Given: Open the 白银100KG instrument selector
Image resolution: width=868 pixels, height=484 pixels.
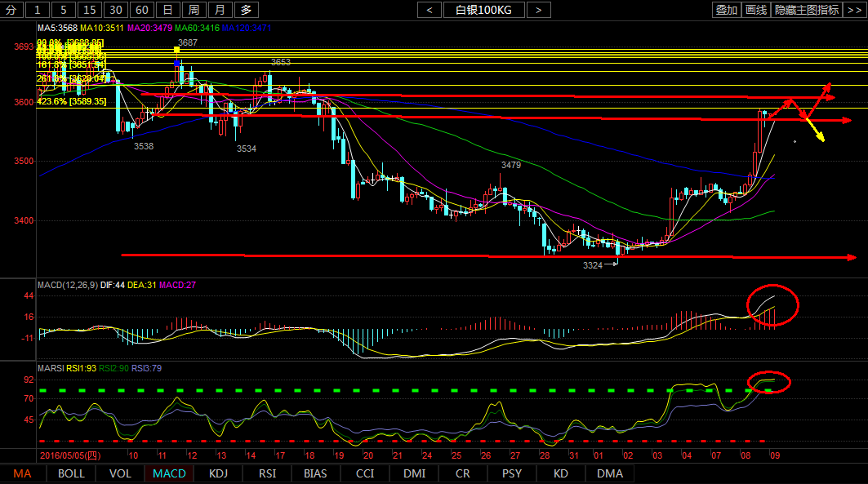Looking at the screenshot, I should 484,10.
